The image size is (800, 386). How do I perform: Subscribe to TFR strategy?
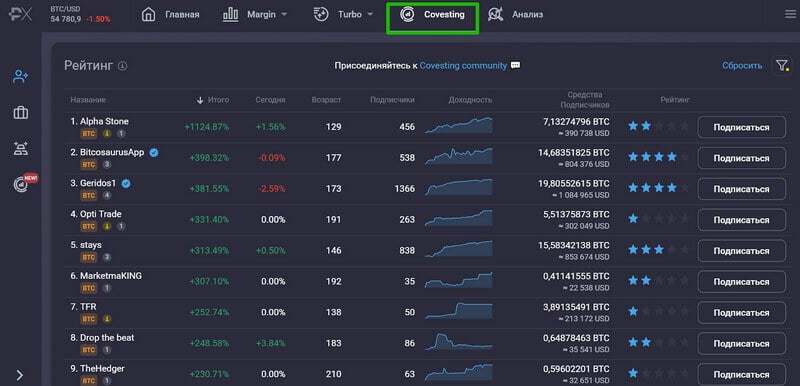tap(741, 313)
